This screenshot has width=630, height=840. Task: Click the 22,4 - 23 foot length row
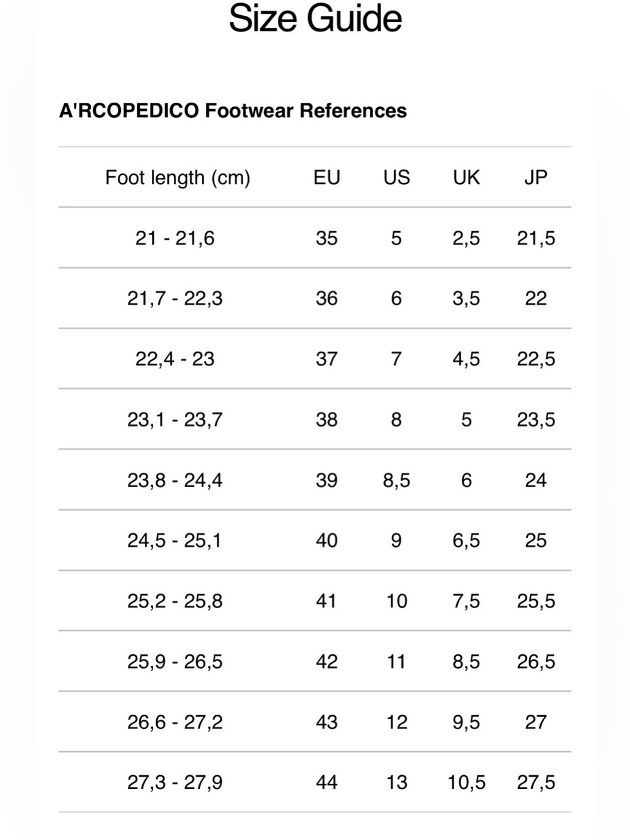(315, 359)
